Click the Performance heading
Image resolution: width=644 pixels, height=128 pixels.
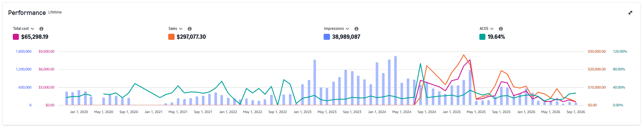[x=27, y=13]
